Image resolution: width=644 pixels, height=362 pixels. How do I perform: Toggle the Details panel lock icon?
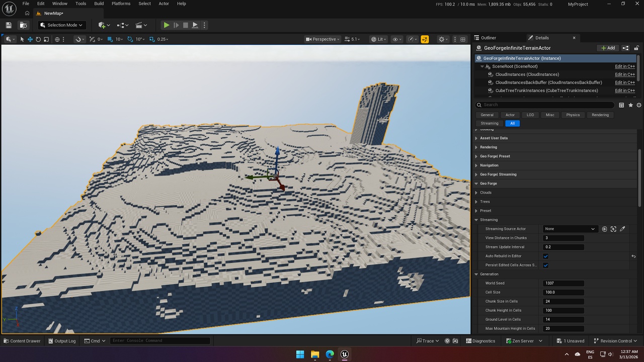(x=637, y=48)
